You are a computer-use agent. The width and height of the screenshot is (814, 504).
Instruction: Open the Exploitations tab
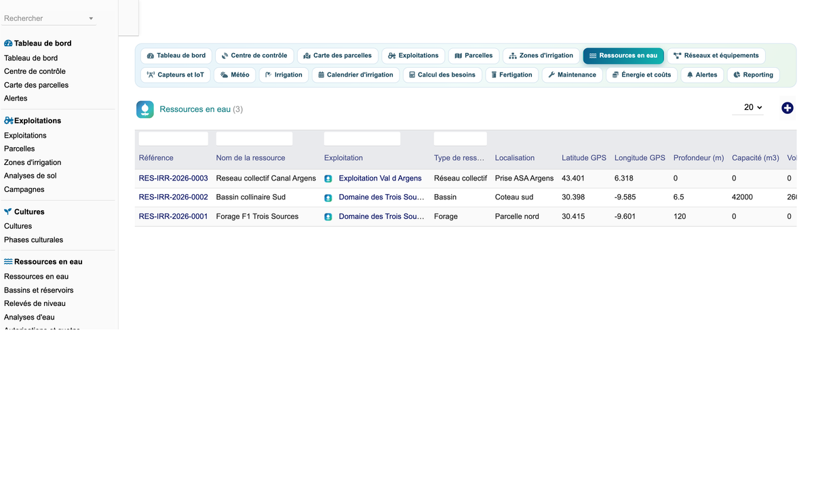click(x=413, y=56)
